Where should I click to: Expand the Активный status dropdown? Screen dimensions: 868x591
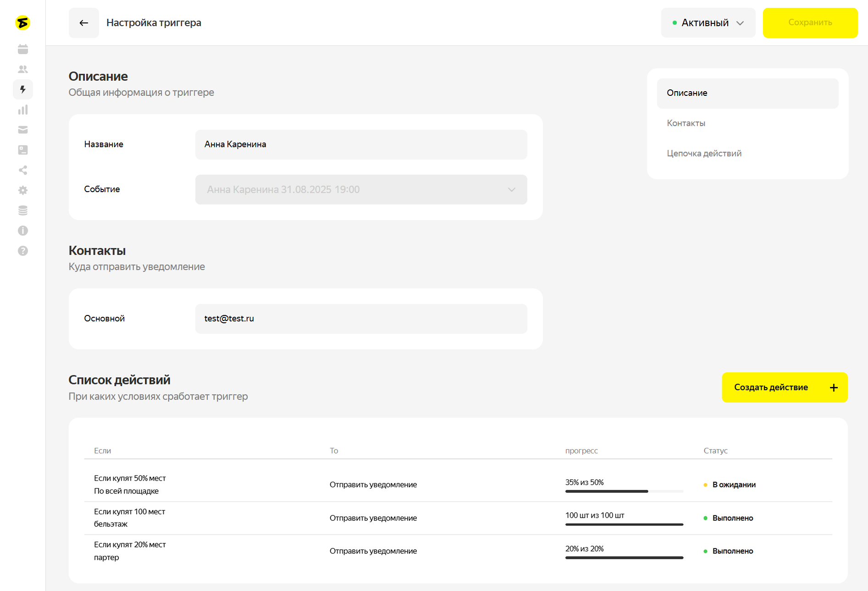coord(708,23)
